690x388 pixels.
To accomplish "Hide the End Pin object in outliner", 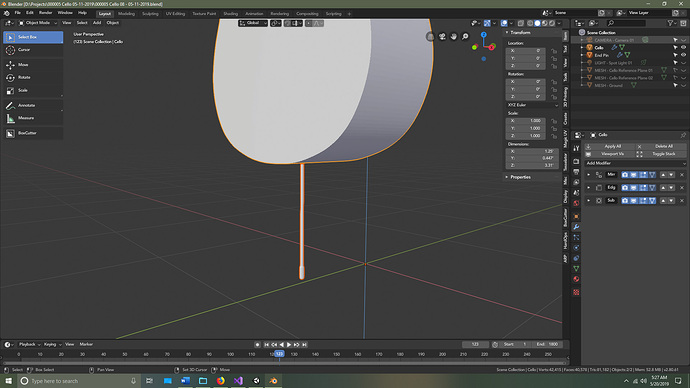I will pos(683,55).
